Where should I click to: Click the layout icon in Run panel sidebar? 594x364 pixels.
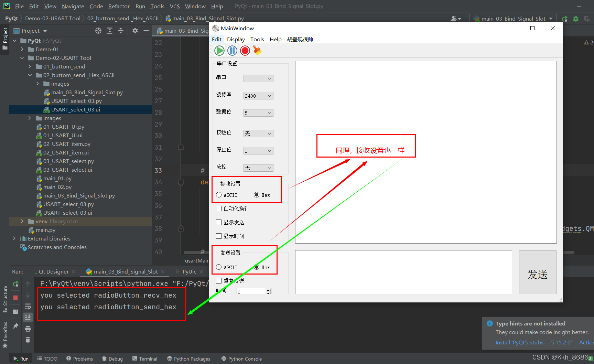tap(15, 312)
